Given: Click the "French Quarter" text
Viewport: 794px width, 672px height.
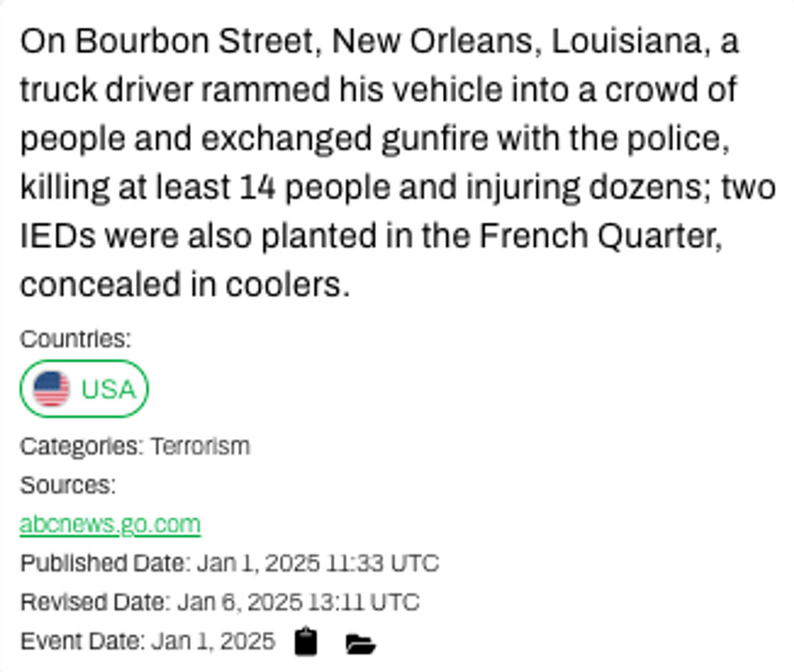Looking at the screenshot, I should [599, 235].
